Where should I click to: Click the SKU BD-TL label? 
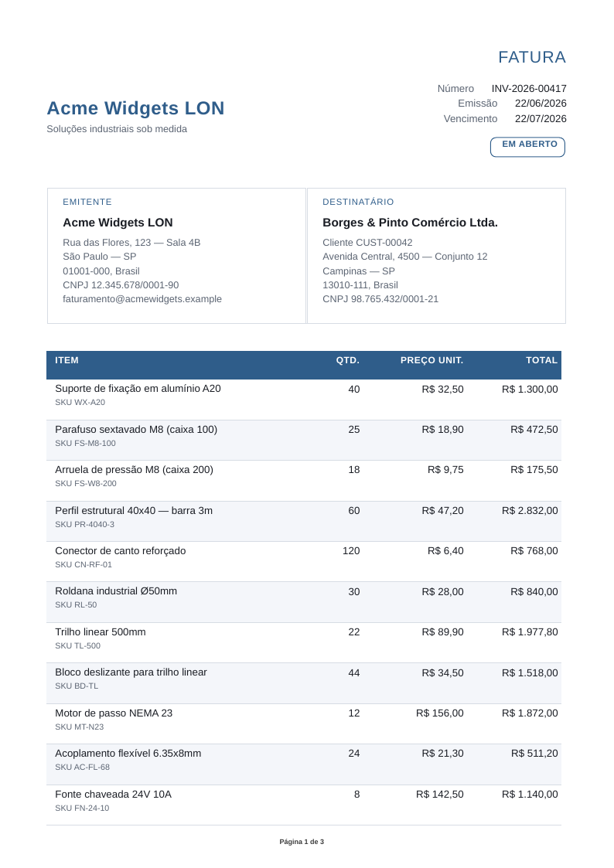[77, 686]
